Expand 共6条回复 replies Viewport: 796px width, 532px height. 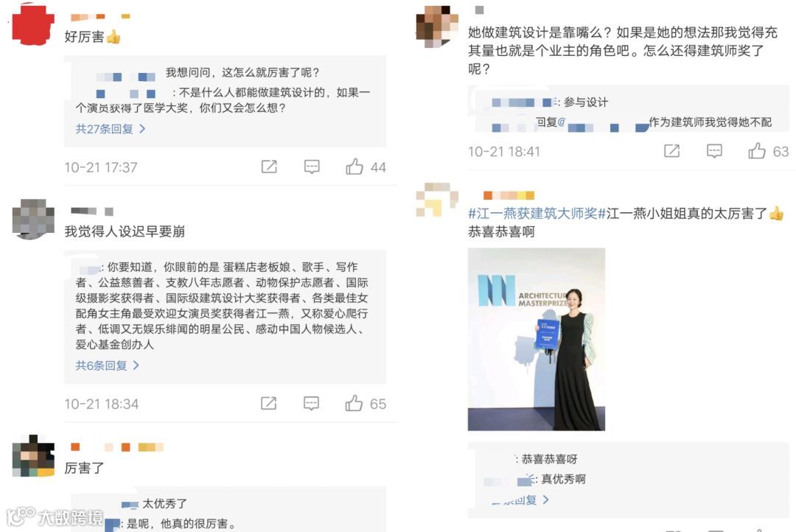107,365
